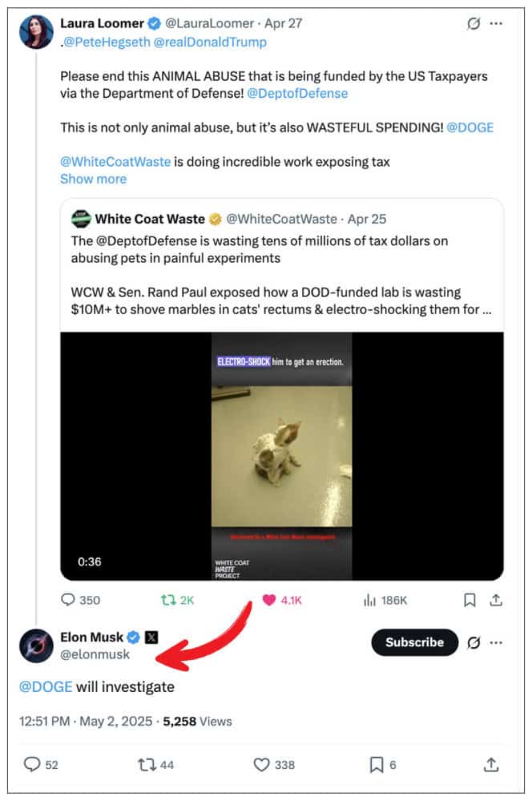The width and height of the screenshot is (532, 801).
Task: Share Laura Loomer's tweet
Action: (x=495, y=600)
